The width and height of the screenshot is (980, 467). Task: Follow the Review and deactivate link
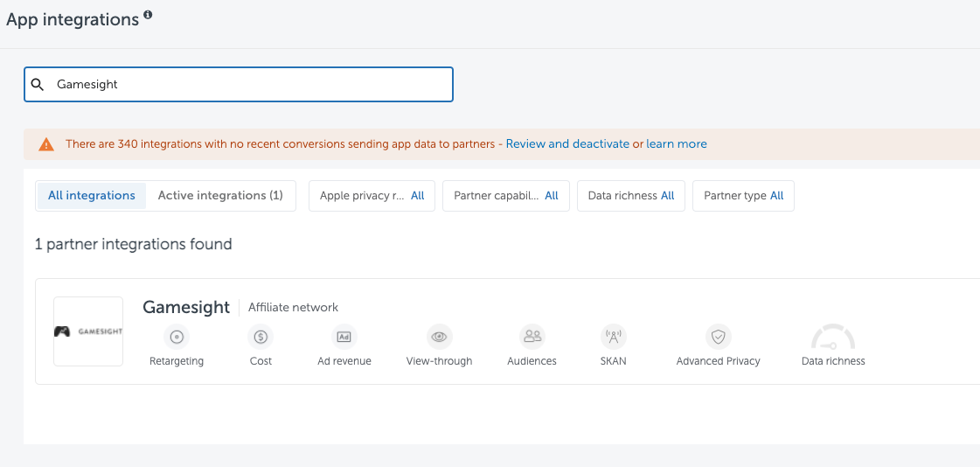click(567, 144)
